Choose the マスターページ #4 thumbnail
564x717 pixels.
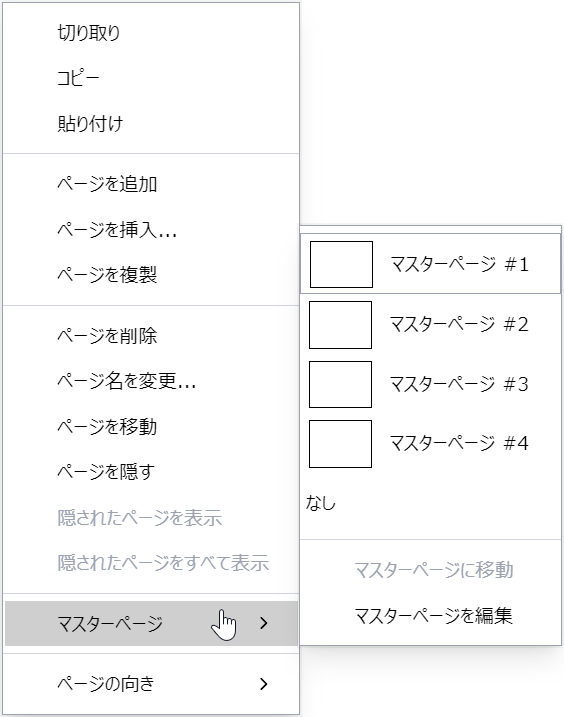(x=340, y=444)
